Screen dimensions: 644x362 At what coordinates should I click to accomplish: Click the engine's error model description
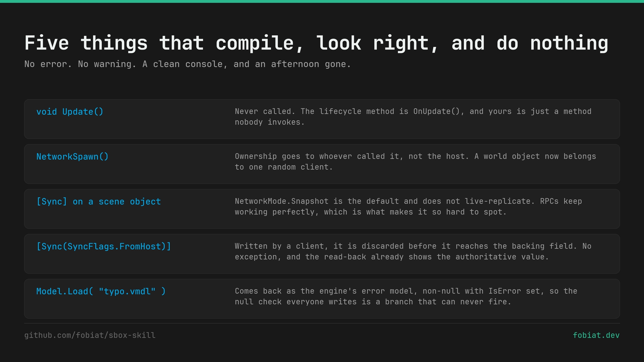(406, 296)
